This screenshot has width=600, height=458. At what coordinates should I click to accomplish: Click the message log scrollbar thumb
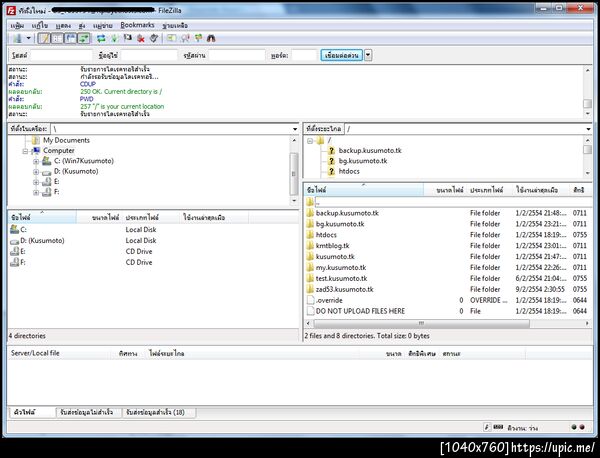[x=587, y=104]
